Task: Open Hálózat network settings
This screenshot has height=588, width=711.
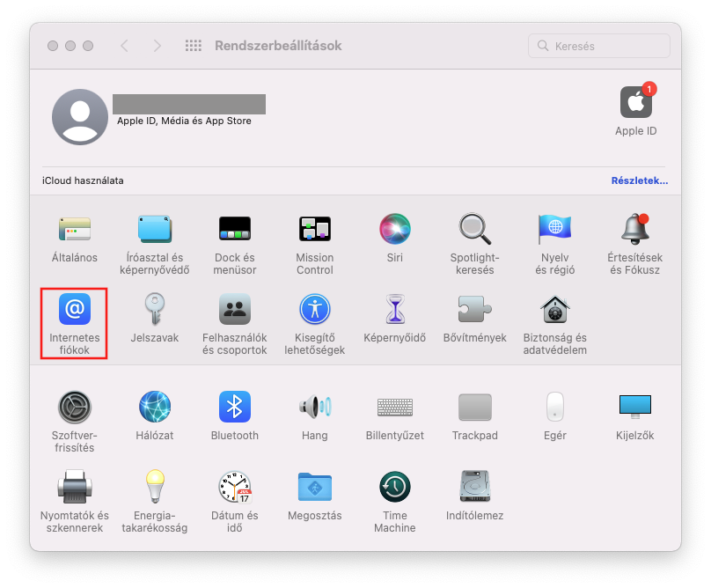Action: coord(155,407)
